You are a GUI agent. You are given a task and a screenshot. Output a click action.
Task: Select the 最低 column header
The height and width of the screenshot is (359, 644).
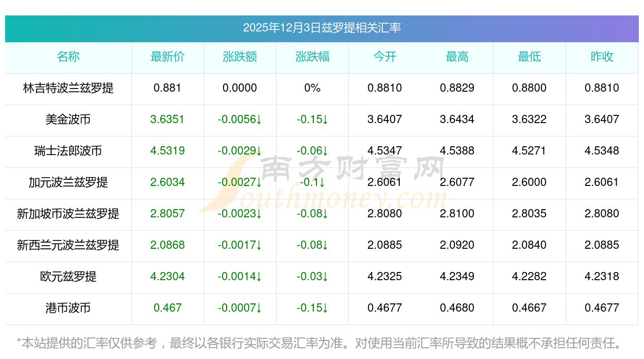point(529,57)
